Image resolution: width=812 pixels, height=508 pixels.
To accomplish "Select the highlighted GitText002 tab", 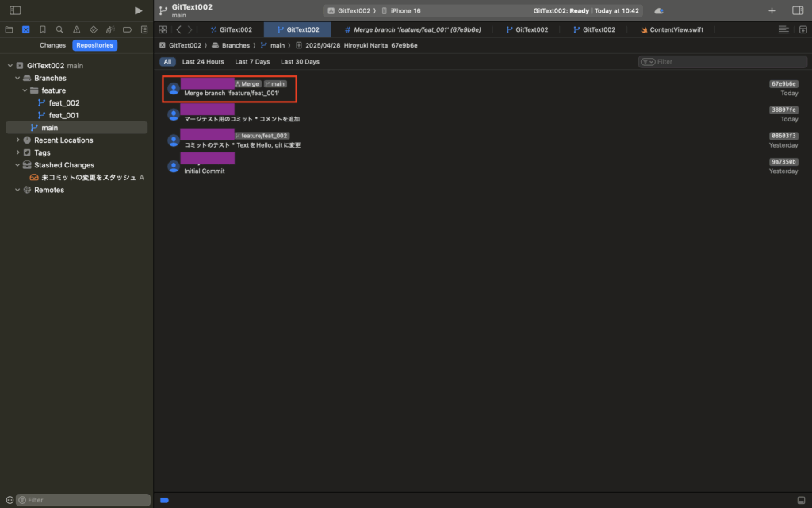I will point(297,29).
